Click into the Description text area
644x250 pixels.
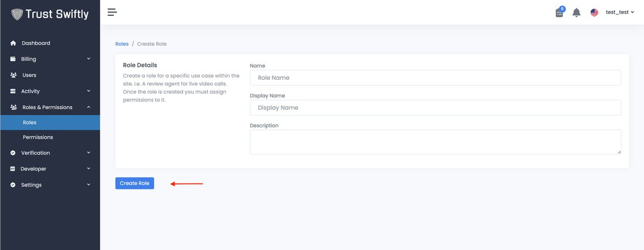(435, 142)
